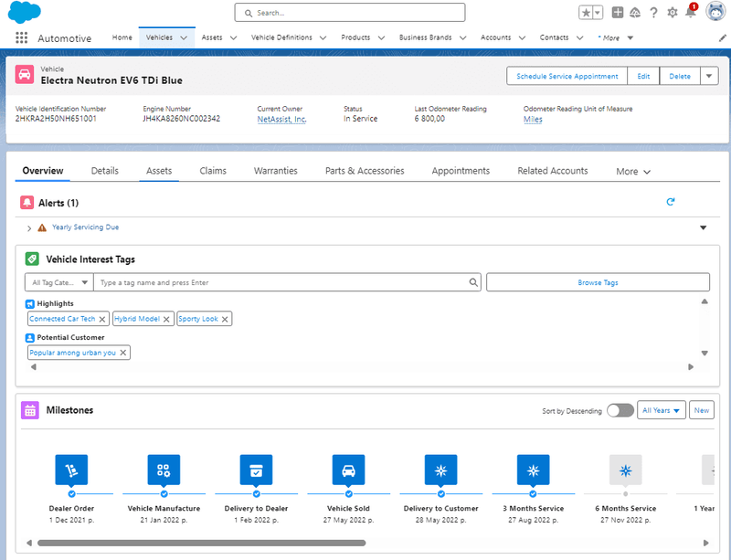The height and width of the screenshot is (560, 731).
Task: Click the 6 Months Service milestone icon
Action: [626, 470]
